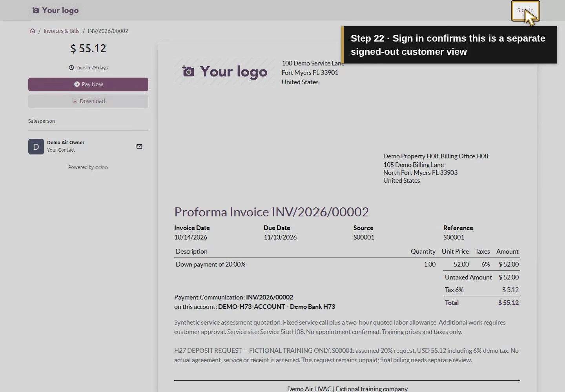The width and height of the screenshot is (565, 392).
Task: Open the Odoo powered-by link
Action: 102,167
